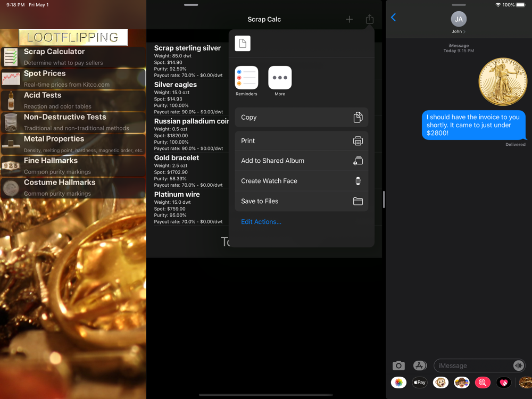Screen dimensions: 532x399
Task: Select Create Watch Face
Action: click(x=301, y=181)
